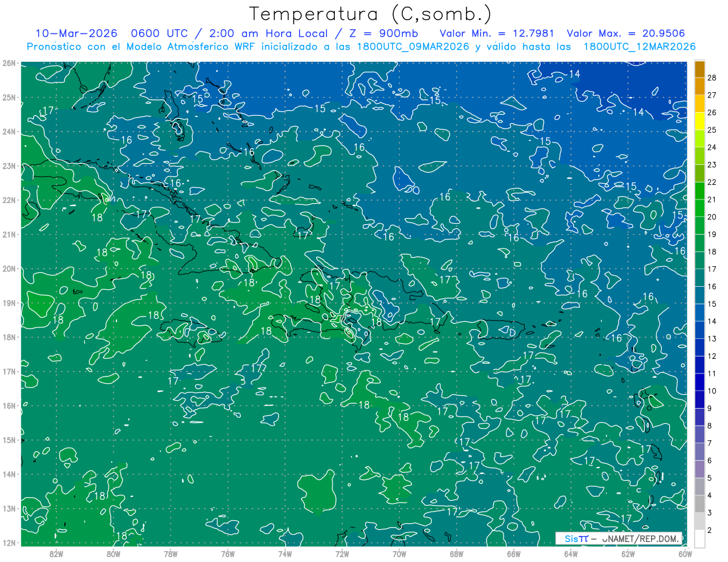The height and width of the screenshot is (562, 728).
Task: Click the "74W" longitude label
Action: click(285, 554)
